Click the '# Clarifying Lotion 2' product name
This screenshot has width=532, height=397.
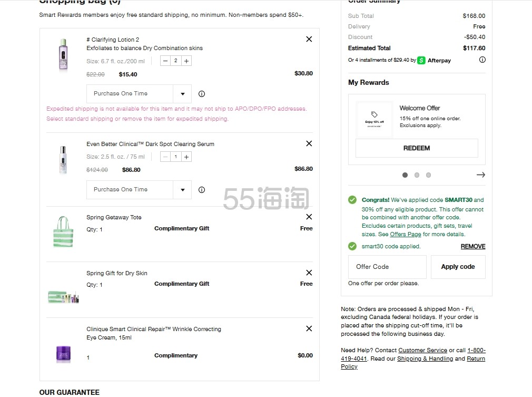coord(113,40)
